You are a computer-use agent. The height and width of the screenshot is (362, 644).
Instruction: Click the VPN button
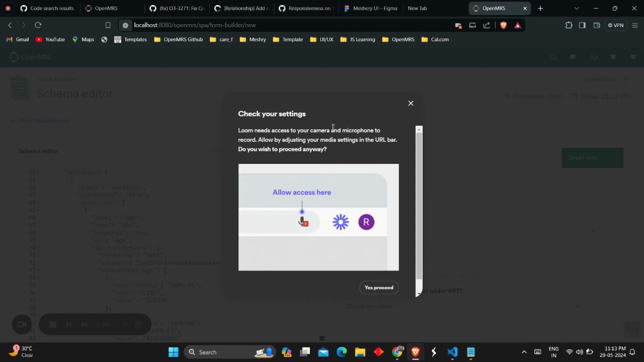(615, 25)
